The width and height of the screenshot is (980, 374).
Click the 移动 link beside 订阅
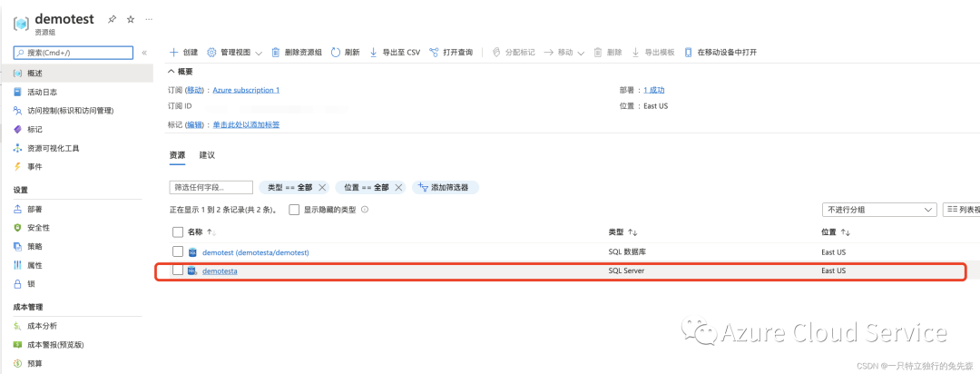(195, 90)
